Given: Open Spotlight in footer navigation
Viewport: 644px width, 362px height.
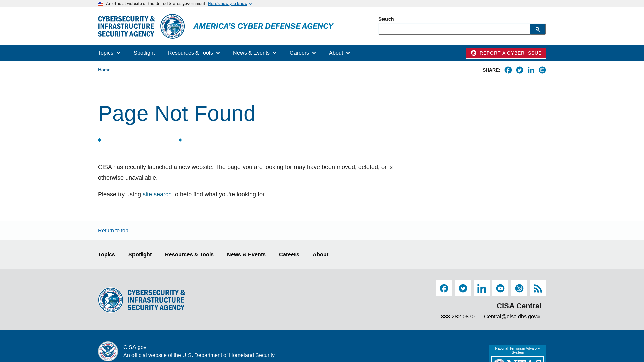Looking at the screenshot, I should tap(140, 255).
